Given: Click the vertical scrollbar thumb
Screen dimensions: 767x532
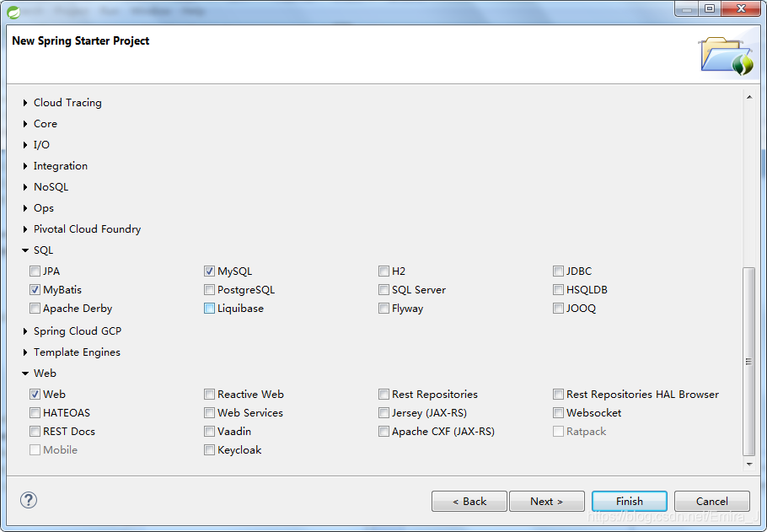Looking at the screenshot, I should (749, 362).
